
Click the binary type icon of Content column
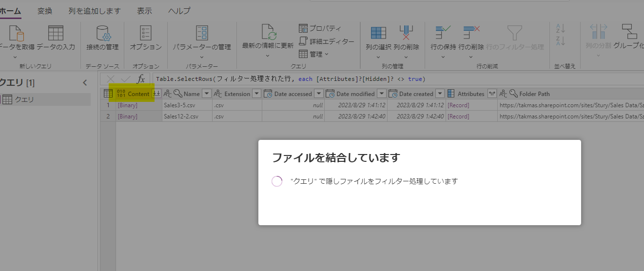pos(121,94)
